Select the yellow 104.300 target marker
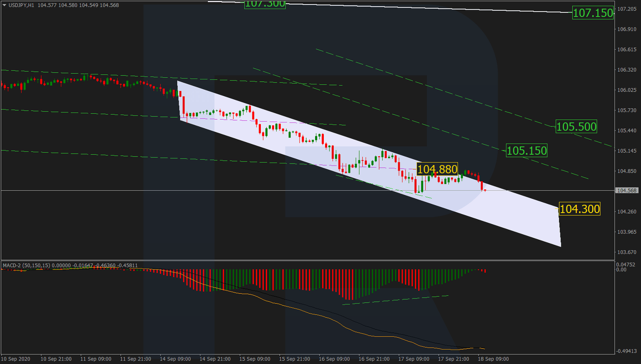This screenshot has height=364, width=641. pyautogui.click(x=580, y=209)
